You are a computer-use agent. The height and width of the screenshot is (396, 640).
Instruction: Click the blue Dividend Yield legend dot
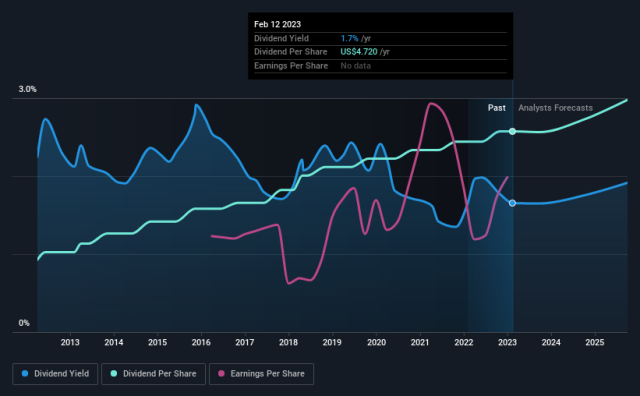click(x=25, y=374)
